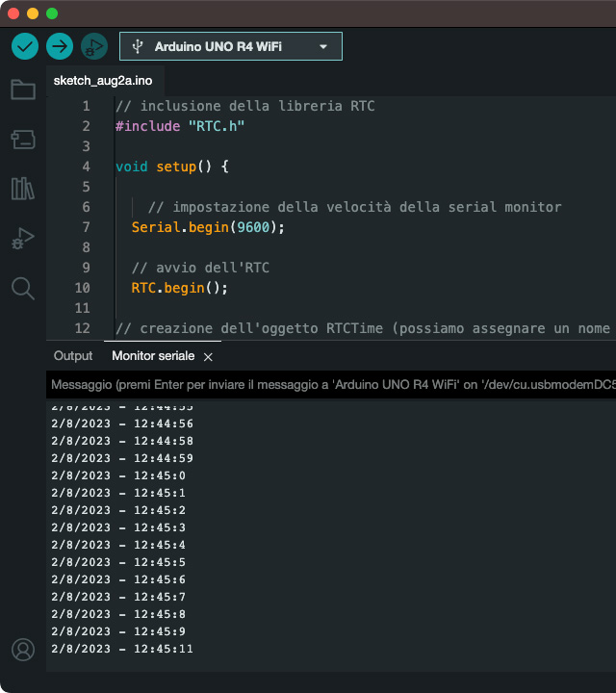
Task: Click the serial message input field
Action: [x=327, y=385]
